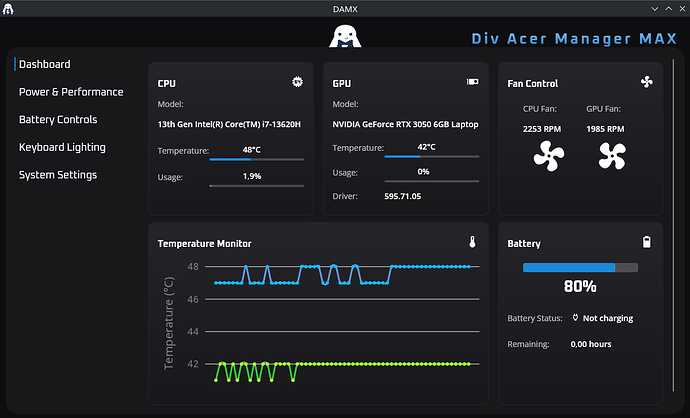Open Battery Controls page
690x418 pixels.
tap(58, 120)
